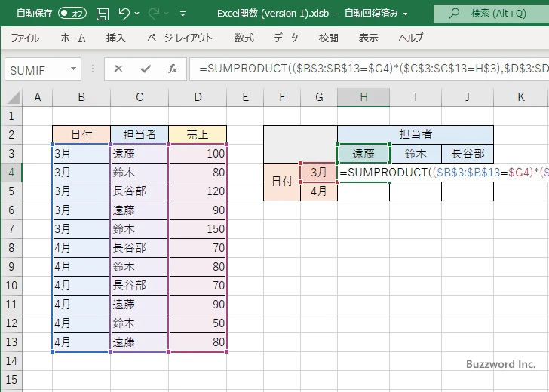Click cell D3 with value 100
This screenshot has width=549, height=392.
coord(198,154)
